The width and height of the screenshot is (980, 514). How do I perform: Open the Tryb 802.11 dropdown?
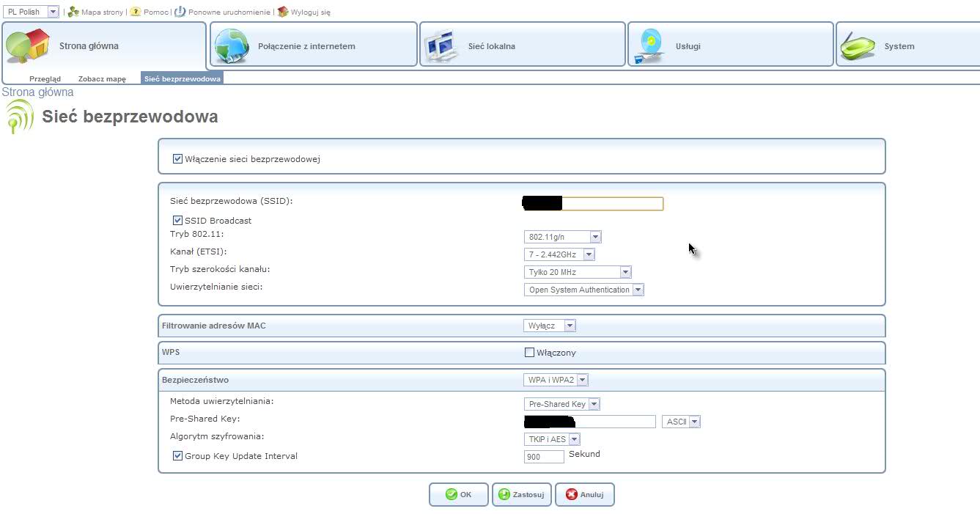pyautogui.click(x=563, y=237)
